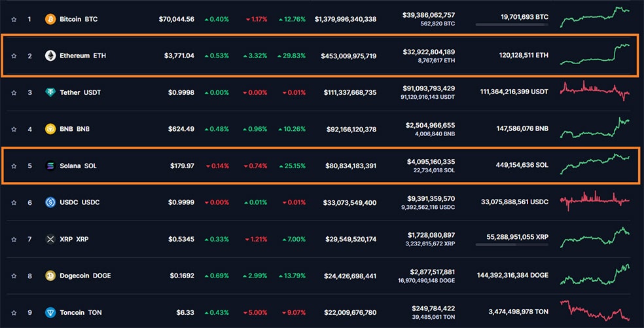Viewport: 644px width, 328px height.
Task: Select Ethereum price $3,771.04
Action: pos(179,56)
